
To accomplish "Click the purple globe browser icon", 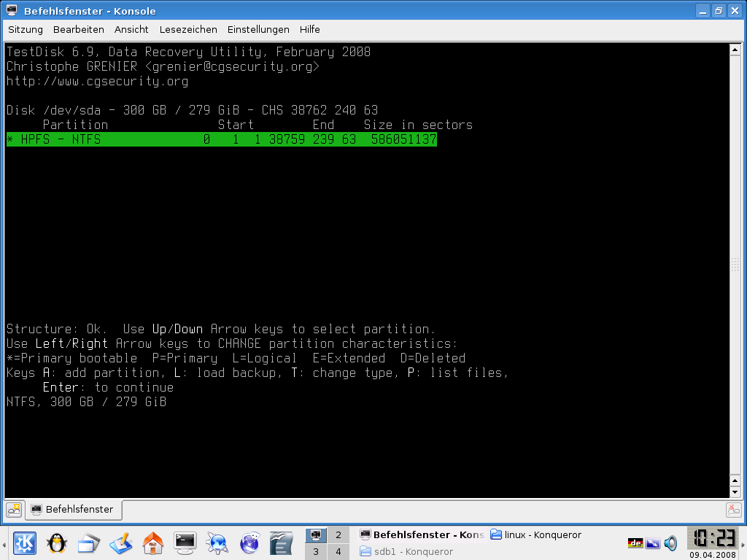I will (249, 543).
